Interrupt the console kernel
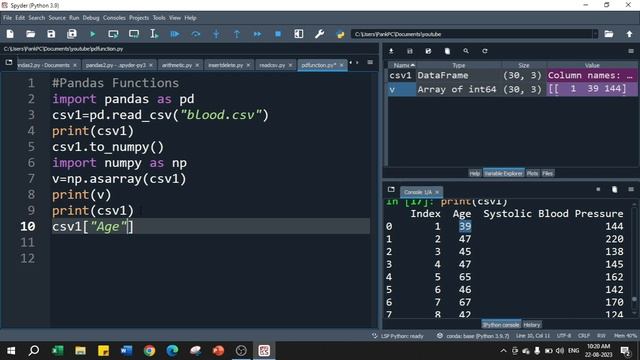Viewport: 640px width, 360px height. tap(598, 189)
